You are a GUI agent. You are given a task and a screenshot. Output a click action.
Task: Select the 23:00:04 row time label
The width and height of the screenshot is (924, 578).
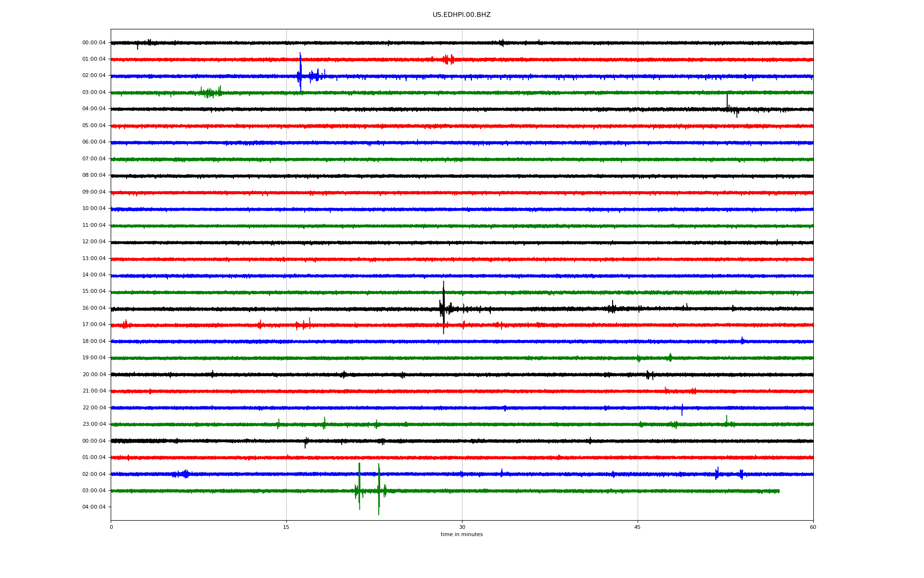coord(94,424)
